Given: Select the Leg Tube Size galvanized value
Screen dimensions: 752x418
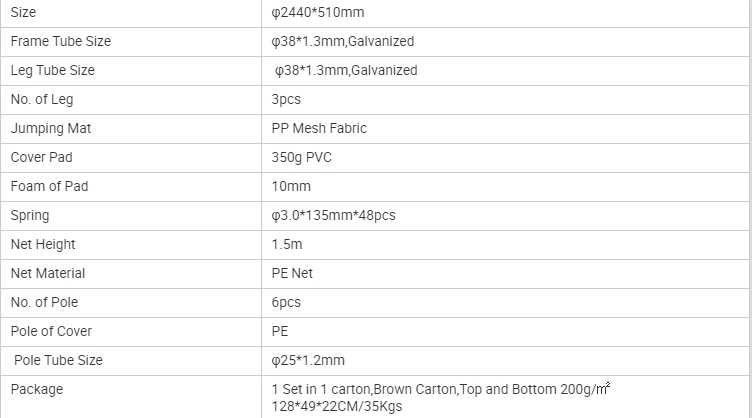Looking at the screenshot, I should point(346,70).
